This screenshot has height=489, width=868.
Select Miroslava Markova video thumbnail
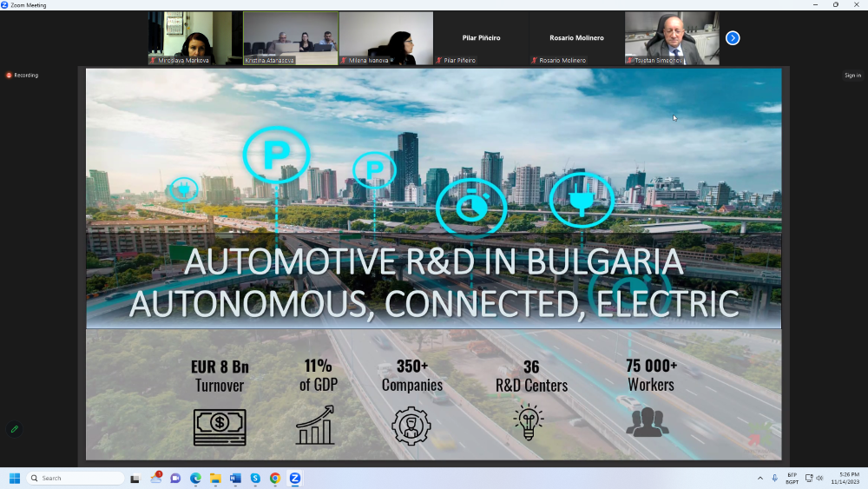coord(195,38)
